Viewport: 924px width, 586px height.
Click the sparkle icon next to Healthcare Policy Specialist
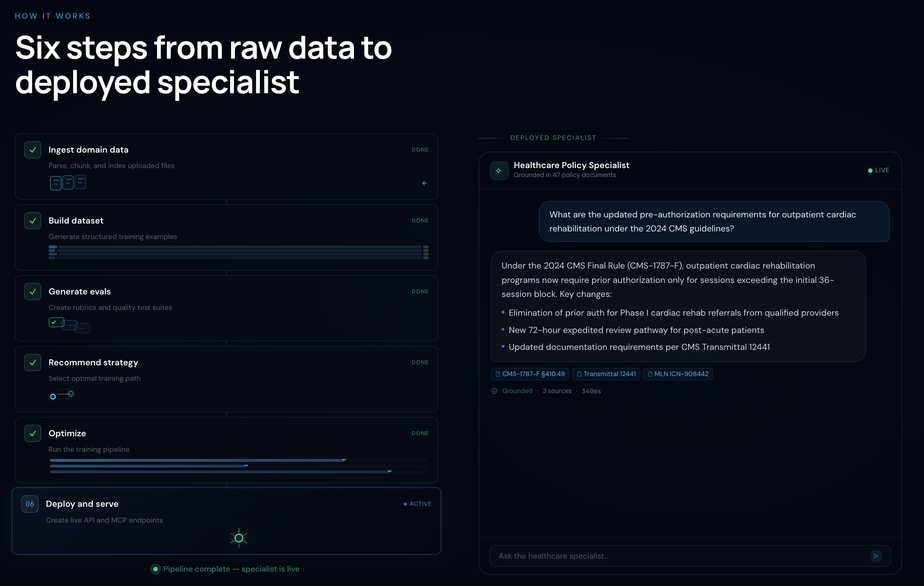499,170
